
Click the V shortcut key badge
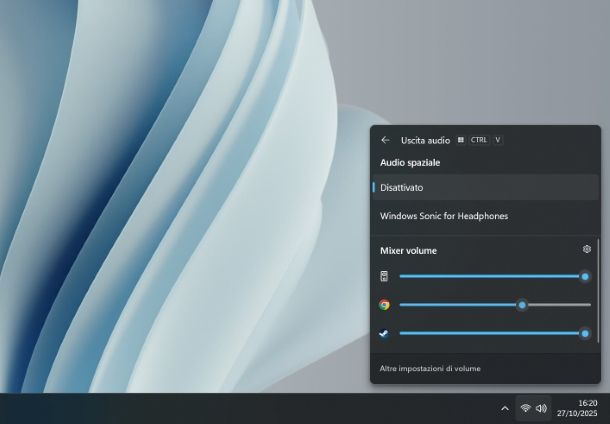(x=498, y=140)
